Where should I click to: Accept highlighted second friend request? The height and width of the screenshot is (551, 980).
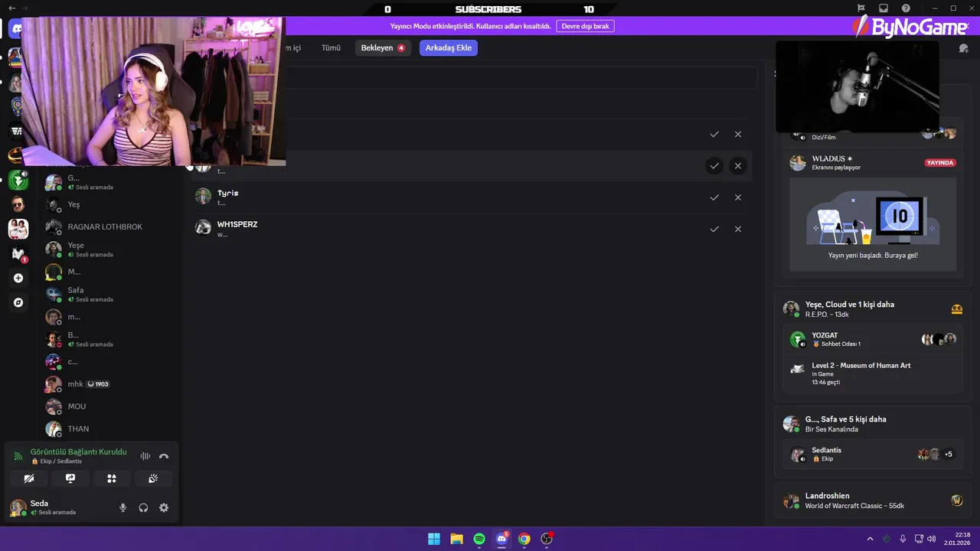(714, 165)
